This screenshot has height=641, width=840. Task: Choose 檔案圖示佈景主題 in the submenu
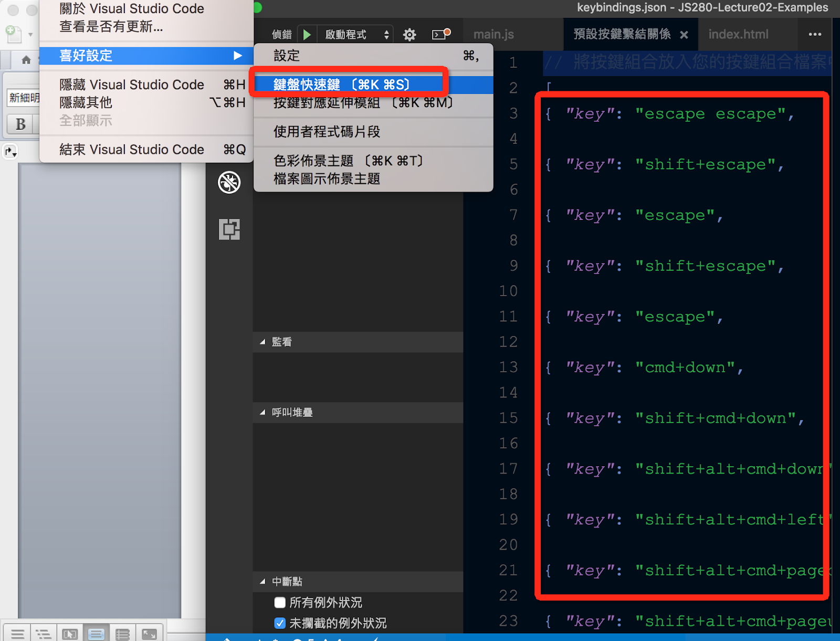(373, 178)
